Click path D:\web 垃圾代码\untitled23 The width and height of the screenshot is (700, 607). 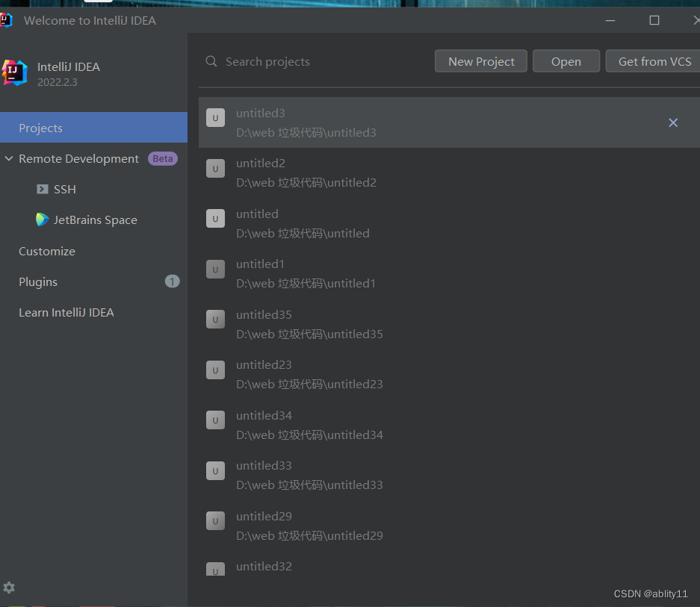[309, 385]
